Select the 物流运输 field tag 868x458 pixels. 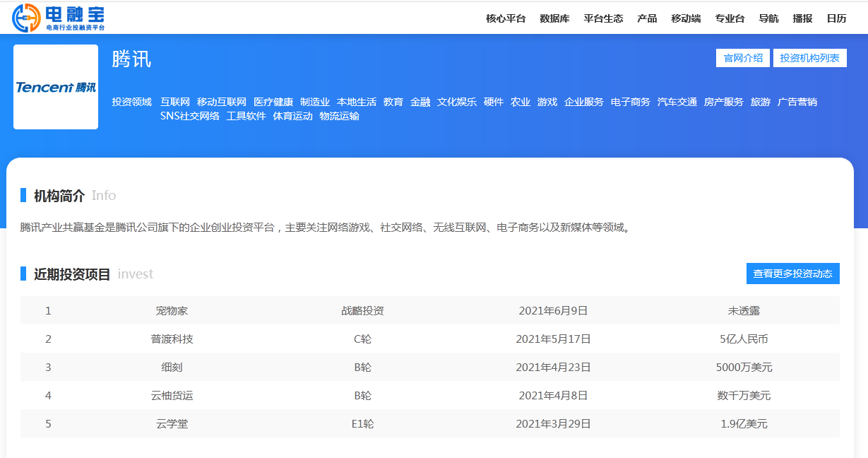(340, 116)
